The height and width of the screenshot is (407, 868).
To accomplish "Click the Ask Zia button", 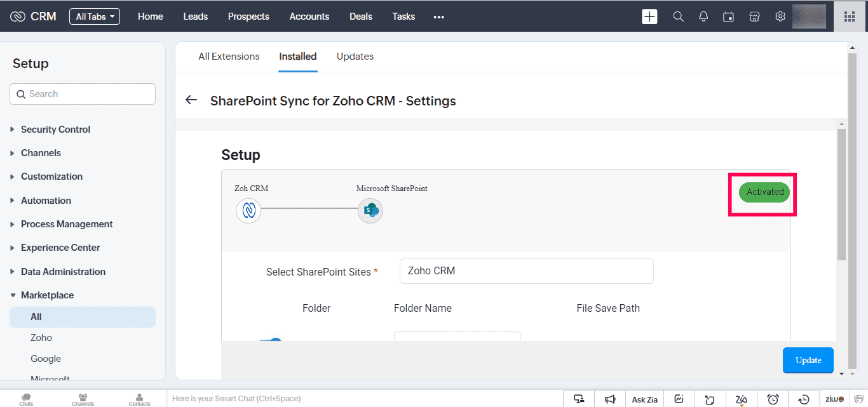I will (644, 399).
